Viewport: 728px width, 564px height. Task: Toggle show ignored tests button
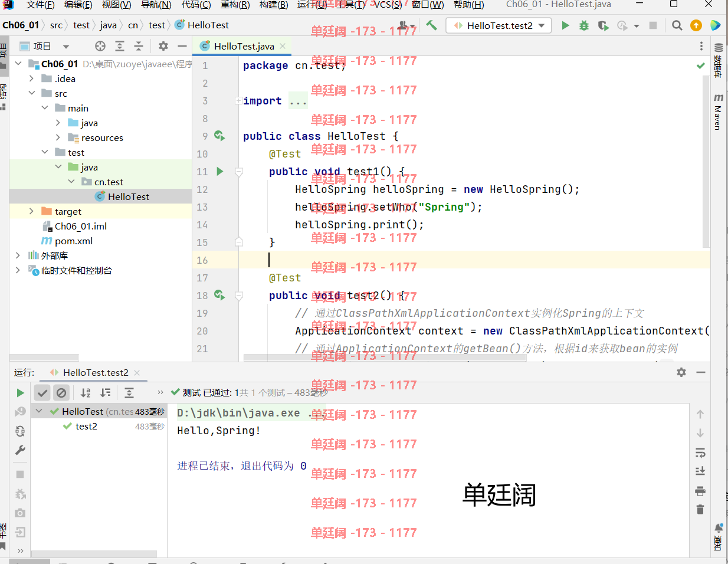[x=61, y=393]
